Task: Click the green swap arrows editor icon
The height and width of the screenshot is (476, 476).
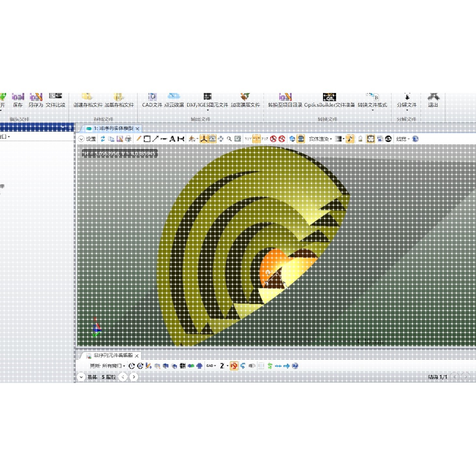Action: point(270,366)
